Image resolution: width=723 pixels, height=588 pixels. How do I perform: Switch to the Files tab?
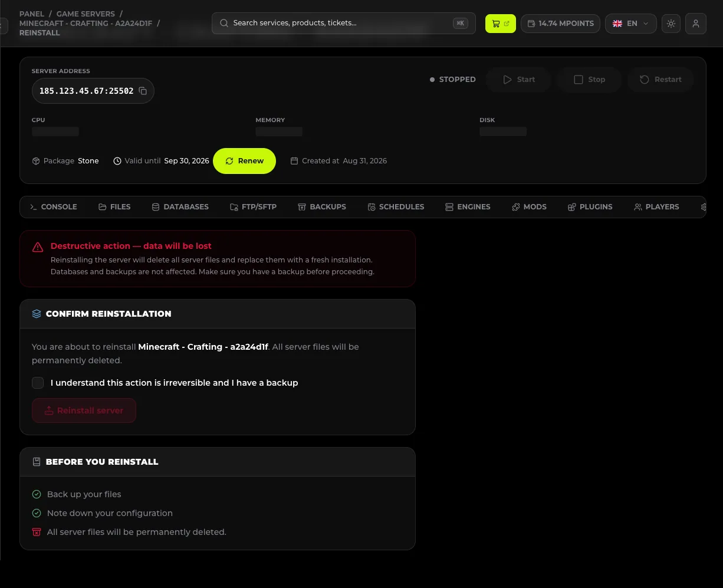(114, 207)
